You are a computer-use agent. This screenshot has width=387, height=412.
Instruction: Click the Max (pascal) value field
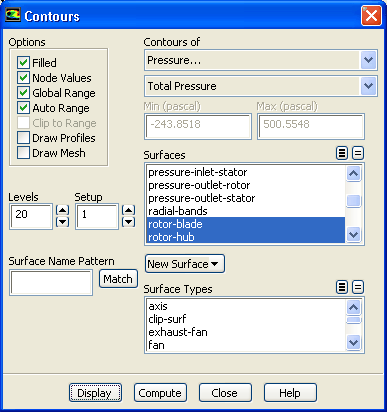click(x=311, y=126)
